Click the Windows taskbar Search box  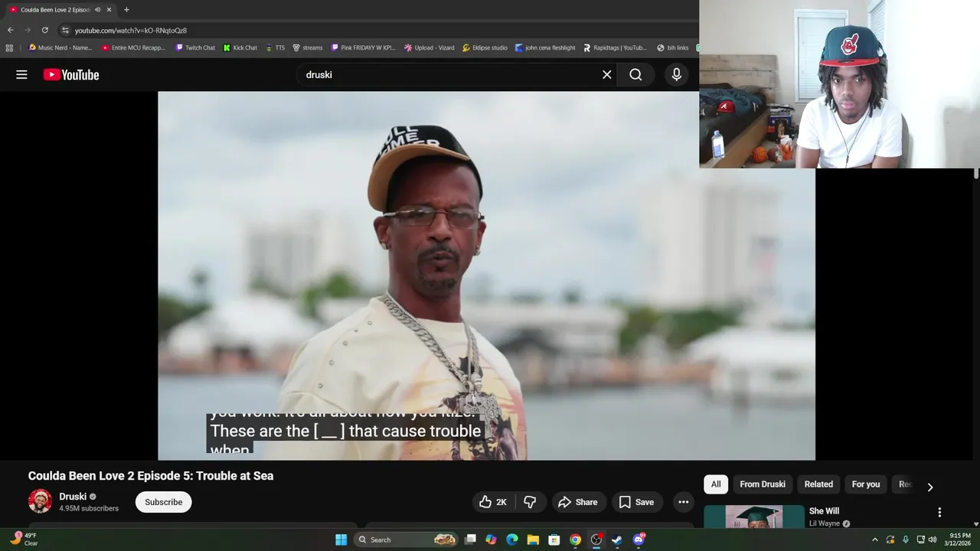point(407,540)
